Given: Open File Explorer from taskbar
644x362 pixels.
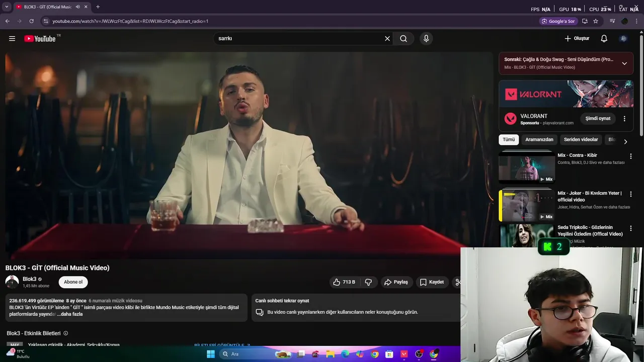Looking at the screenshot, I should click(x=331, y=354).
